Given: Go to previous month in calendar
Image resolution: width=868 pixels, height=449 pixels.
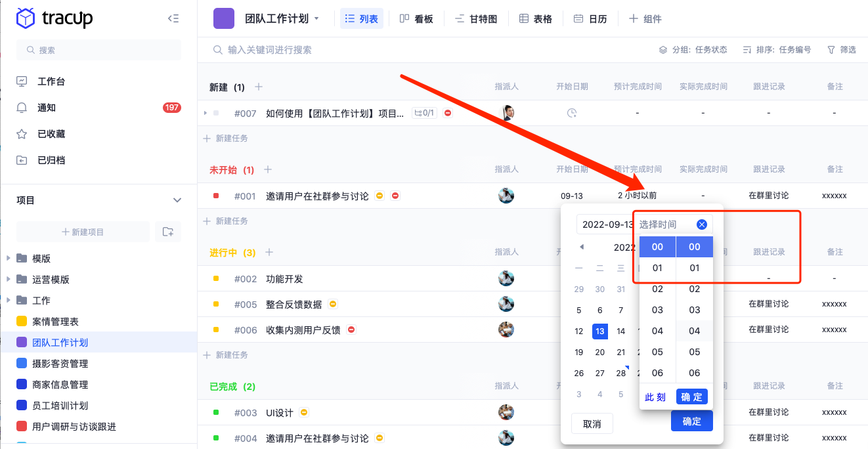Looking at the screenshot, I should coord(581,247).
